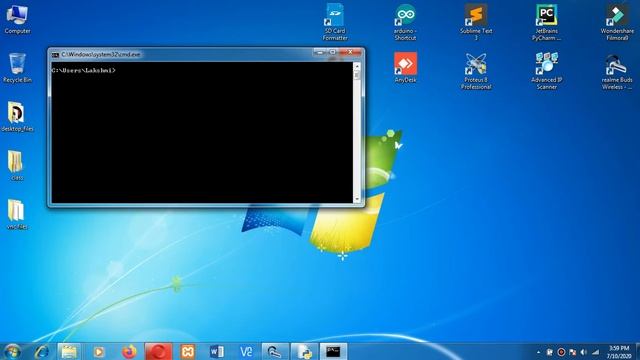Open the Windows Start menu
640x360 pixels.
coord(12,351)
